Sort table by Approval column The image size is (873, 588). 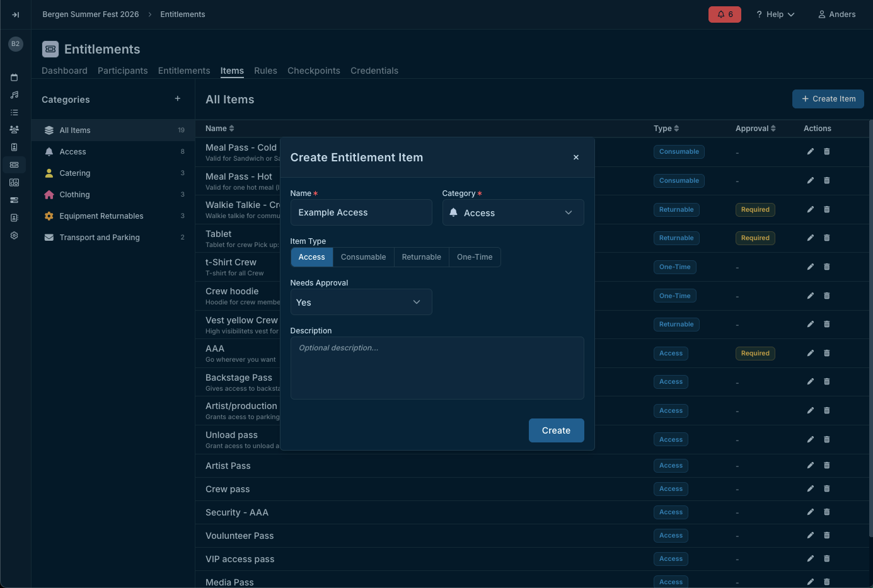pyautogui.click(x=756, y=128)
